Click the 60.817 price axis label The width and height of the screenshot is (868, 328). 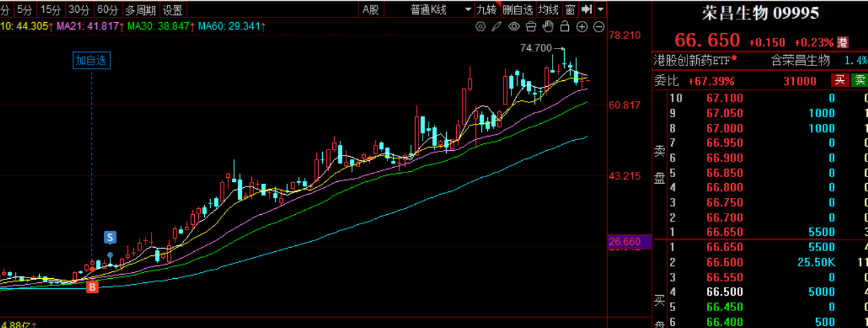[x=624, y=105]
